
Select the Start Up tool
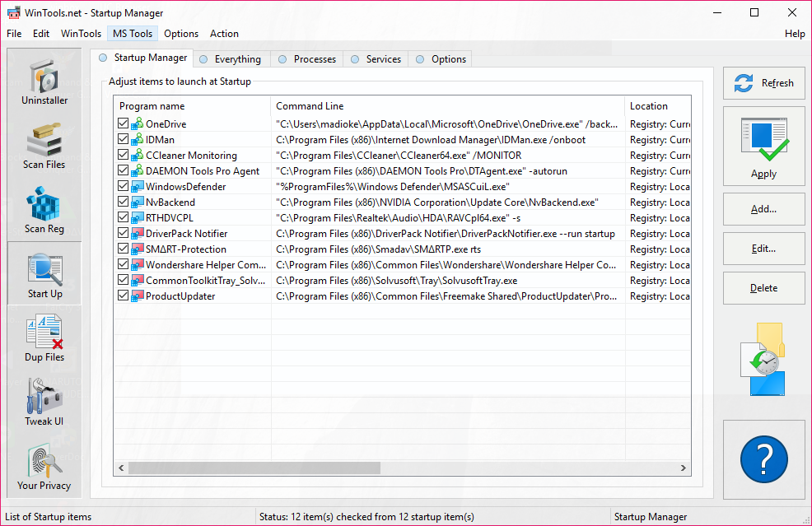tap(44, 274)
